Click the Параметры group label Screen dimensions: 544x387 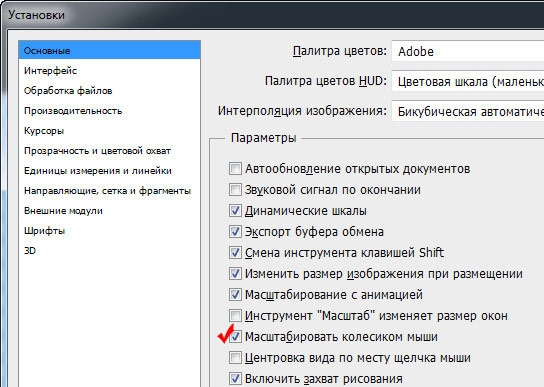point(264,138)
